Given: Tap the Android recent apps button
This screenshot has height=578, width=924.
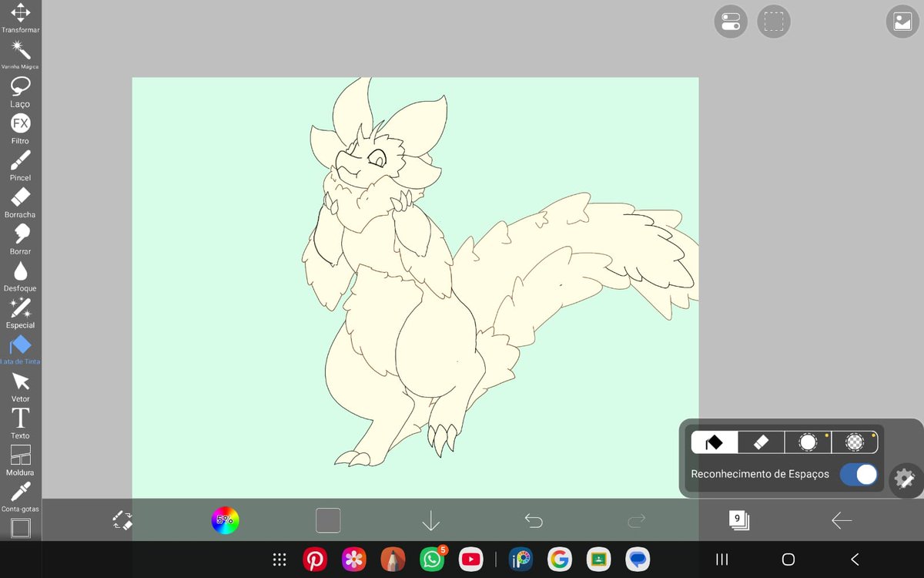Looking at the screenshot, I should click(x=721, y=560).
